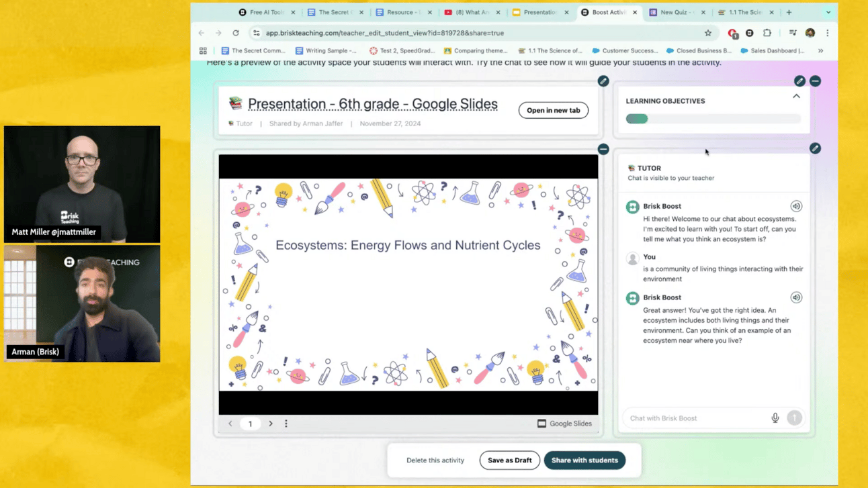Remove the slides preview with minus icon
The image size is (868, 488).
click(x=603, y=149)
